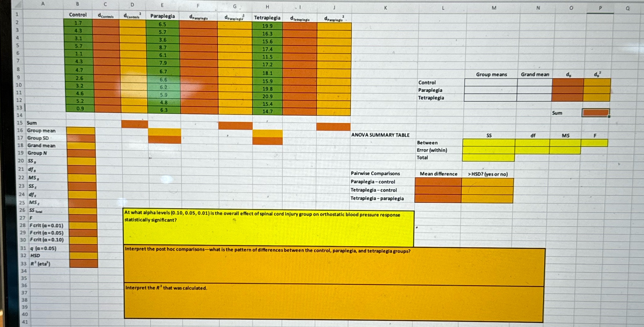Select the Paraplegia value 7.9 cell
Viewport: 644px width, 327px height.
(163, 63)
